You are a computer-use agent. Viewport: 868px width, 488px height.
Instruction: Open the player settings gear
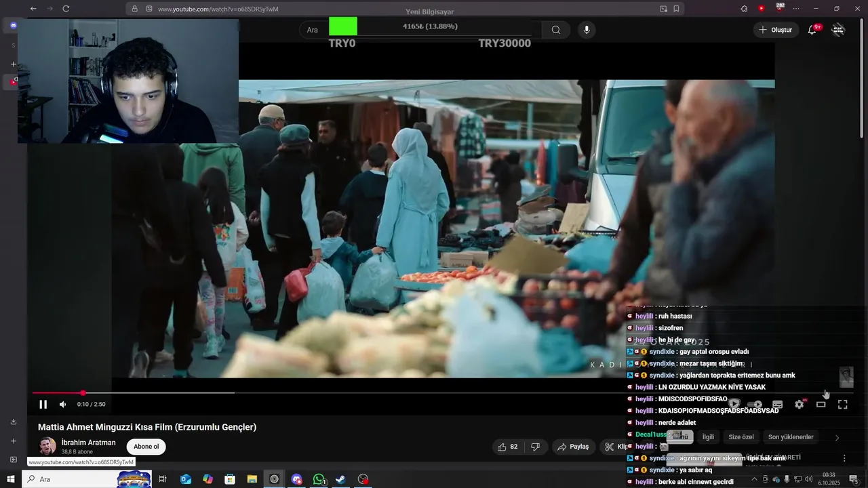pos(800,405)
